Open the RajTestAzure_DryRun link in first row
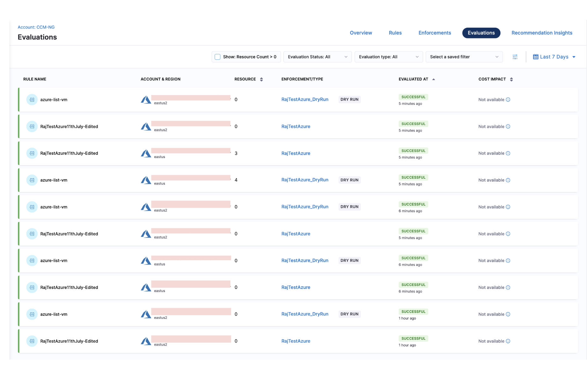The width and height of the screenshot is (588, 371). (x=305, y=99)
